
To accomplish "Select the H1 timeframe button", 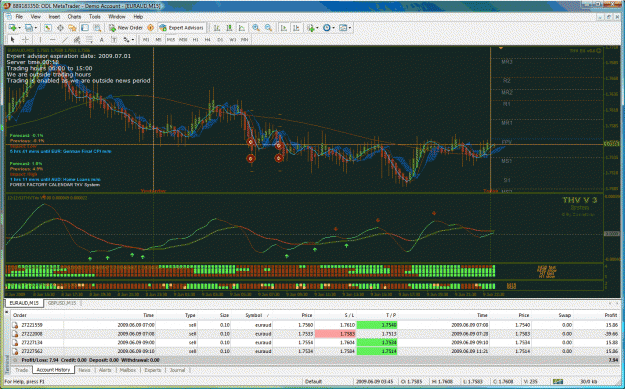I will pyautogui.click(x=196, y=39).
